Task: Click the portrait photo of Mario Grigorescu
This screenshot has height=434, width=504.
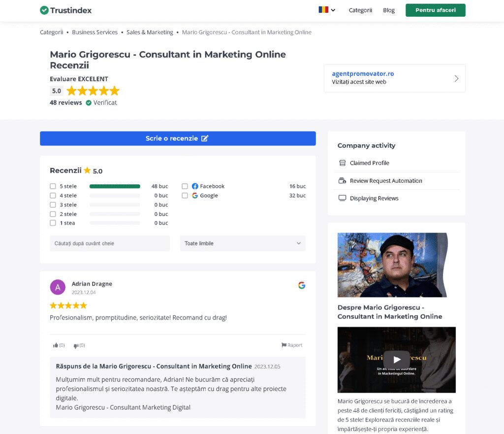Action: [x=392, y=265]
